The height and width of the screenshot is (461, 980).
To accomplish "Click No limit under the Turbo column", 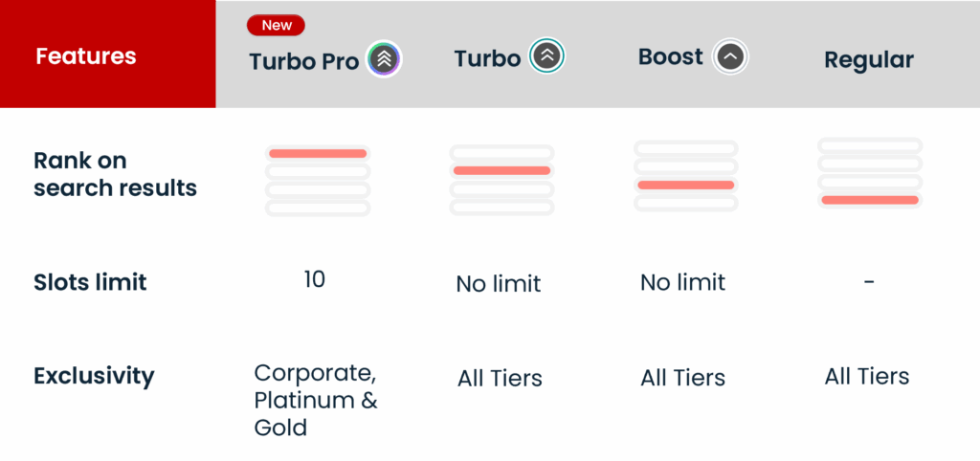I will 499,283.
